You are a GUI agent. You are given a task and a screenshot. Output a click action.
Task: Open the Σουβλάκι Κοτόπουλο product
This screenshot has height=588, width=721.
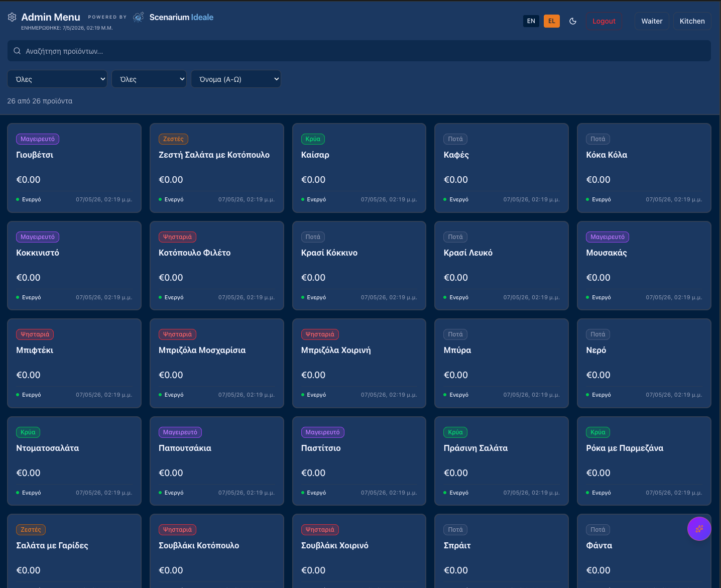pyautogui.click(x=217, y=551)
